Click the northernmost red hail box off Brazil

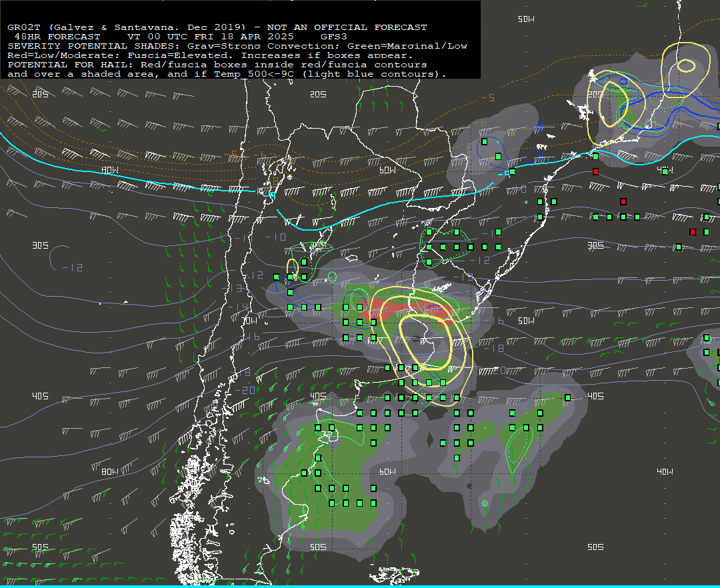point(595,172)
